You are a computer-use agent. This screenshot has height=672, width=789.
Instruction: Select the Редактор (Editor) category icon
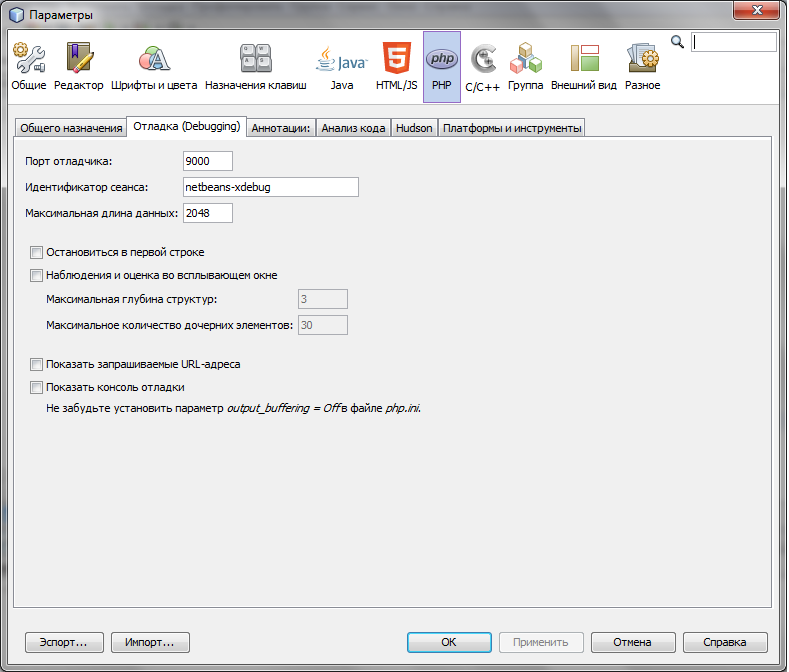tap(79, 66)
